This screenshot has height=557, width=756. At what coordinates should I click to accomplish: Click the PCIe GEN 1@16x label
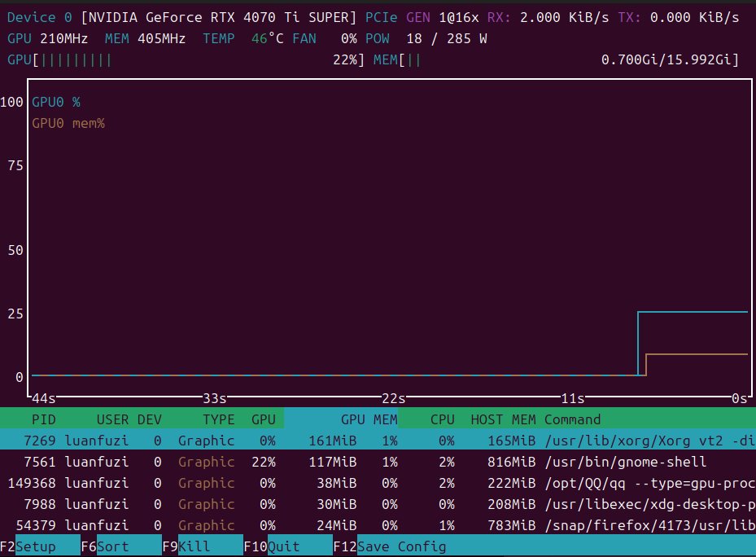point(422,17)
